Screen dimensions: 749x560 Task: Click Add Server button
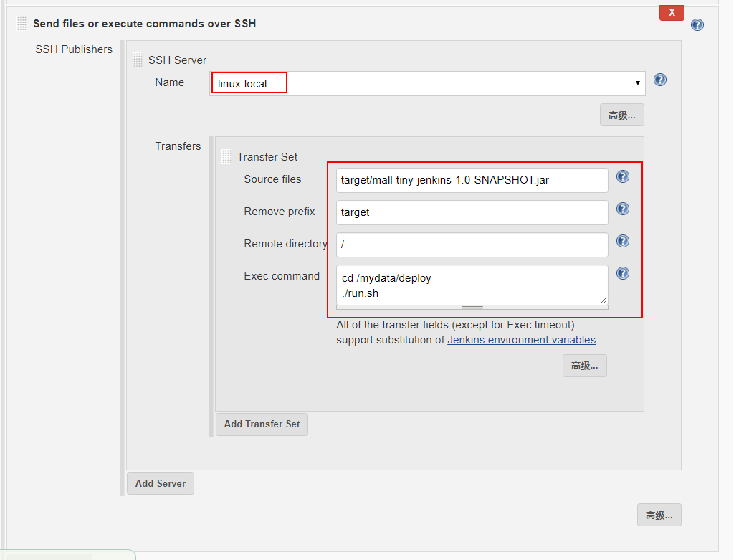[161, 483]
